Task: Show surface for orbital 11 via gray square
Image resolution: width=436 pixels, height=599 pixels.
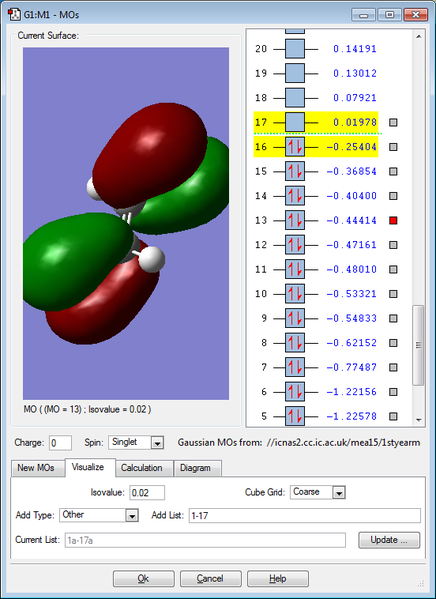Action: 393,269
